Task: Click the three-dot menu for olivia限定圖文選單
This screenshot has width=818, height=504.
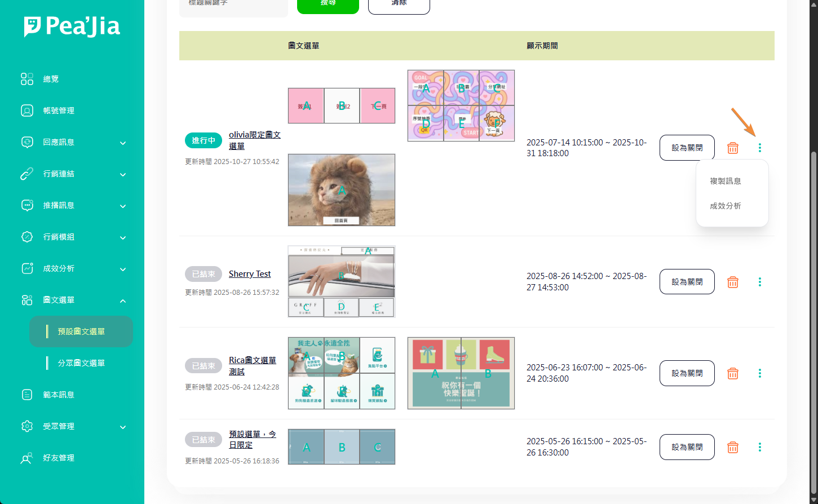Action: (760, 148)
